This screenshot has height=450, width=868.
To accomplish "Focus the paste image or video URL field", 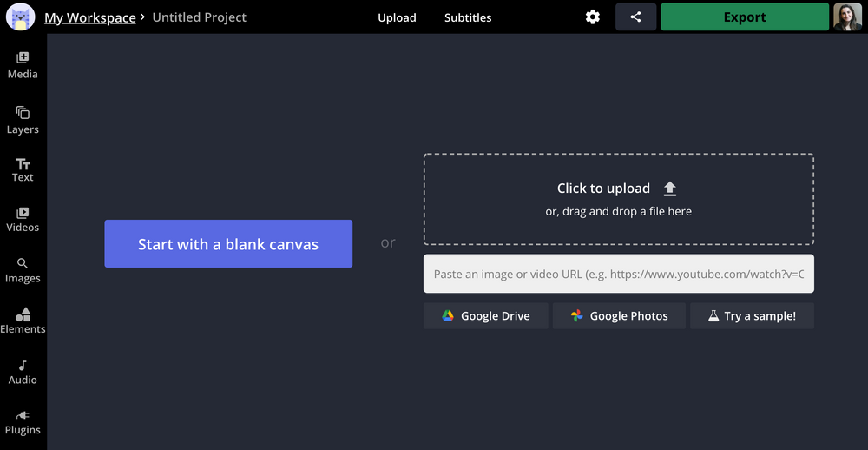I will click(x=618, y=274).
